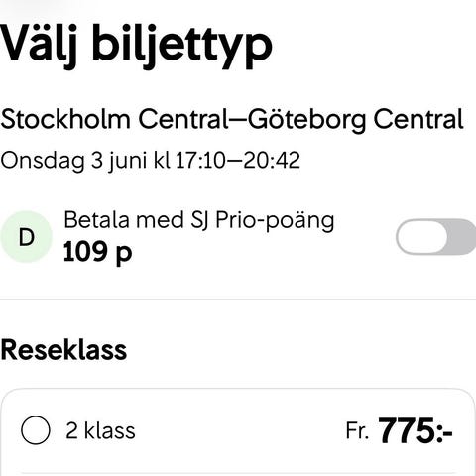Screen dimensions: 476x476
Task: Click the Fr. 775:- price
Action: [399, 430]
